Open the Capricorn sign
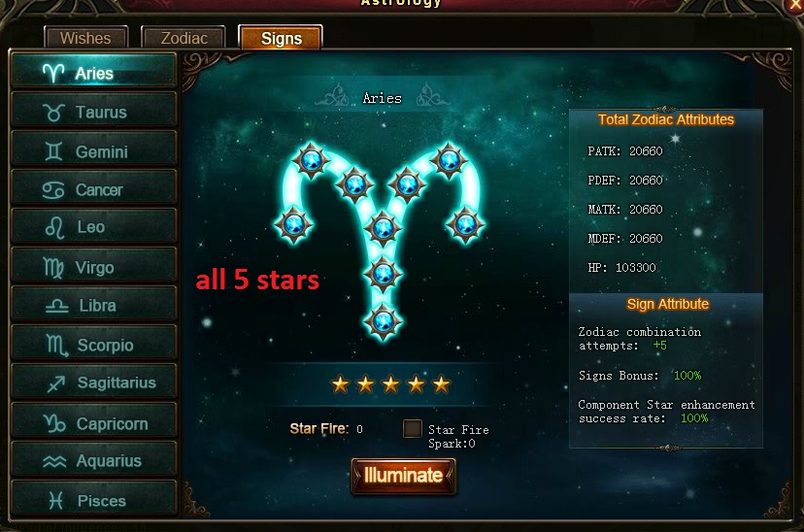The height and width of the screenshot is (532, 804). [93, 422]
